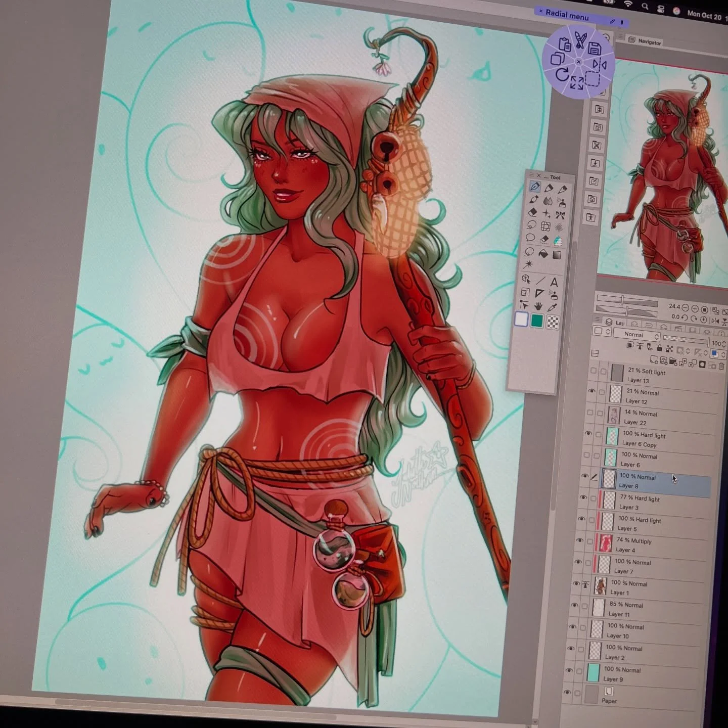Select the Eyedropper tool

[x=552, y=307]
